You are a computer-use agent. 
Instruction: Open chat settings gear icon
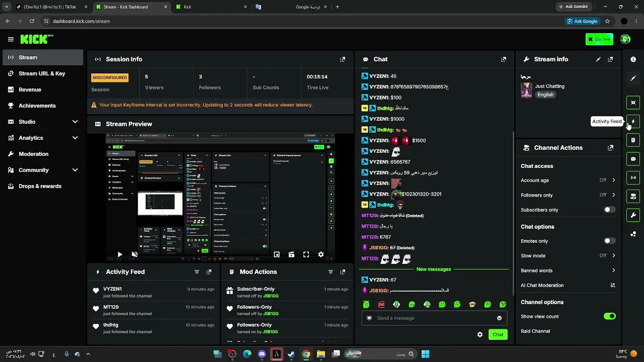tap(480, 334)
